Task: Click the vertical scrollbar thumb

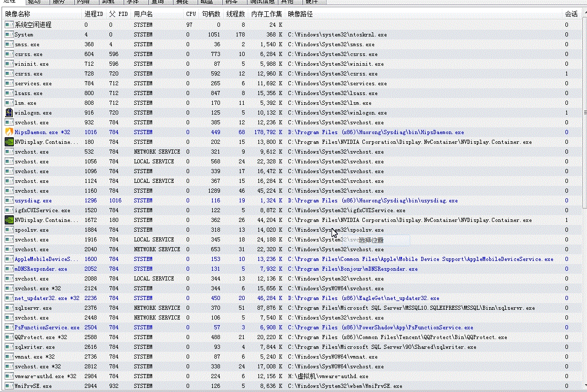Action: (x=585, y=112)
